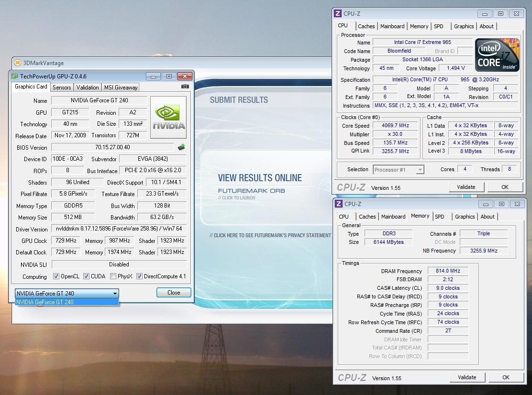Viewport: 532px width, 395px height.
Task: Open About tab in upper CPU-Z window
Action: pos(487,26)
